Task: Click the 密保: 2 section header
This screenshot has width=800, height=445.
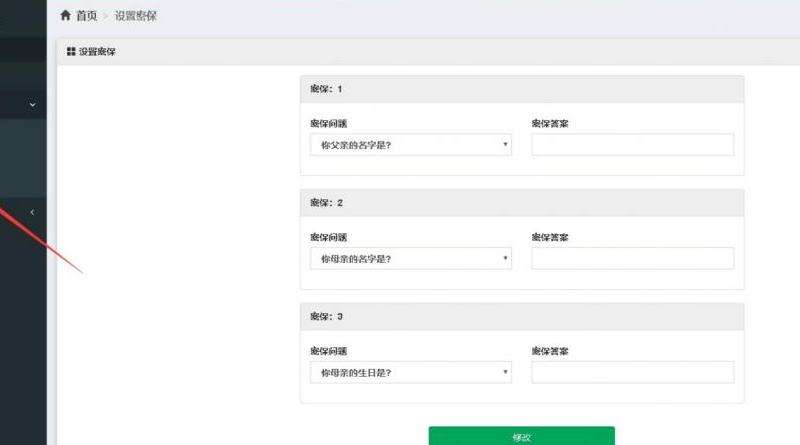Action: 327,203
